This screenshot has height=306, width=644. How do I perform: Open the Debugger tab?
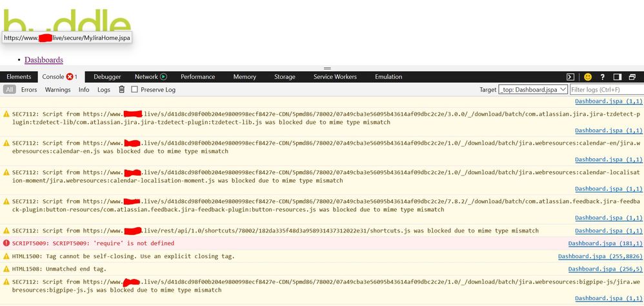(x=107, y=77)
